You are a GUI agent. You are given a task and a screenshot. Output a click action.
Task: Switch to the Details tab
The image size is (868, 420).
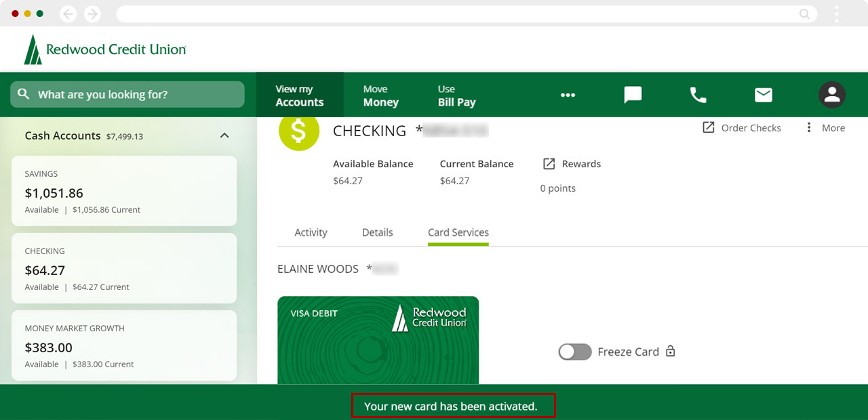click(x=378, y=232)
